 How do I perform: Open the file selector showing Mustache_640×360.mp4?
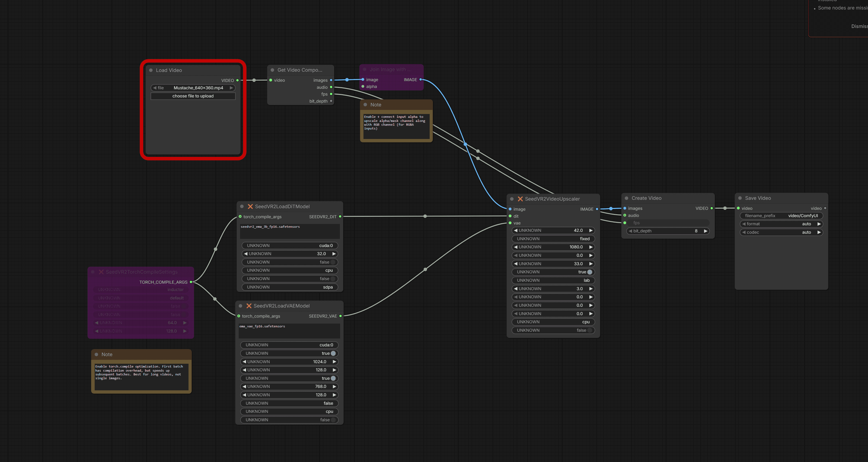(x=193, y=88)
